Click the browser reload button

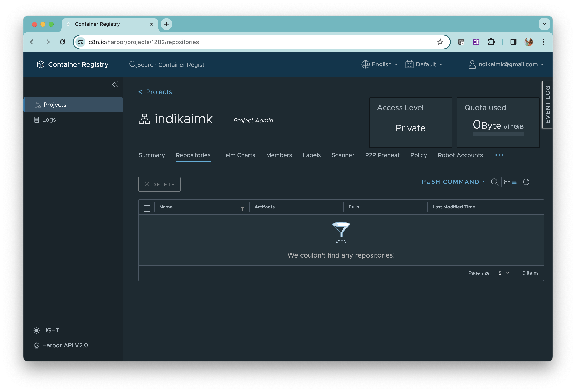[x=62, y=42]
